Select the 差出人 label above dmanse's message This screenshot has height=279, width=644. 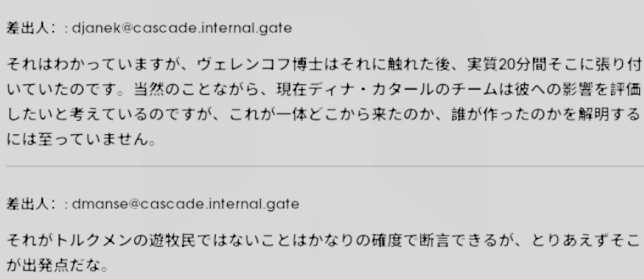(x=27, y=204)
